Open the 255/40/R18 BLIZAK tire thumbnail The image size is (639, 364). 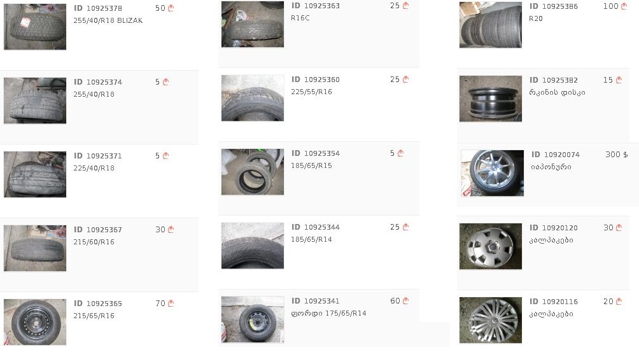coord(35,27)
